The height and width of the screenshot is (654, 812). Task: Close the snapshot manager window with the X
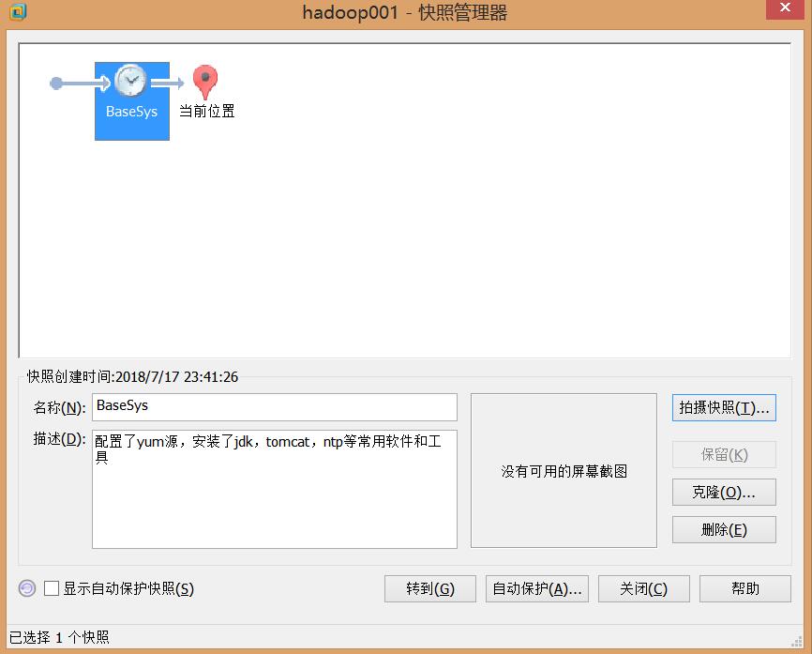[x=785, y=8]
